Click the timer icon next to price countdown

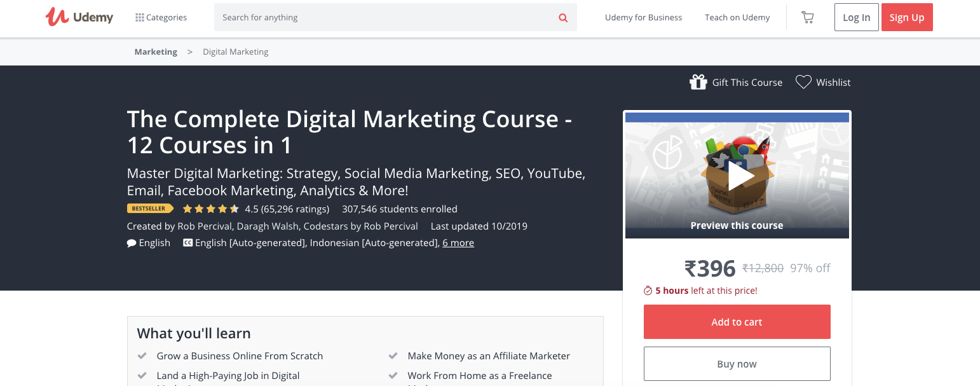(649, 291)
